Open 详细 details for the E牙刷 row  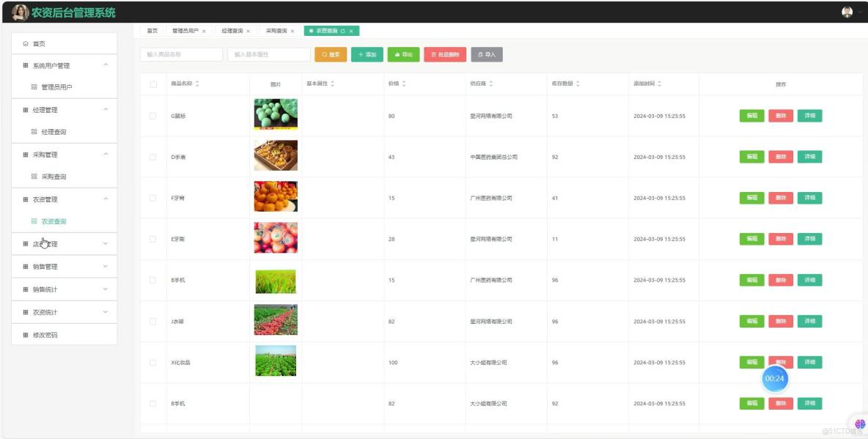[809, 238]
